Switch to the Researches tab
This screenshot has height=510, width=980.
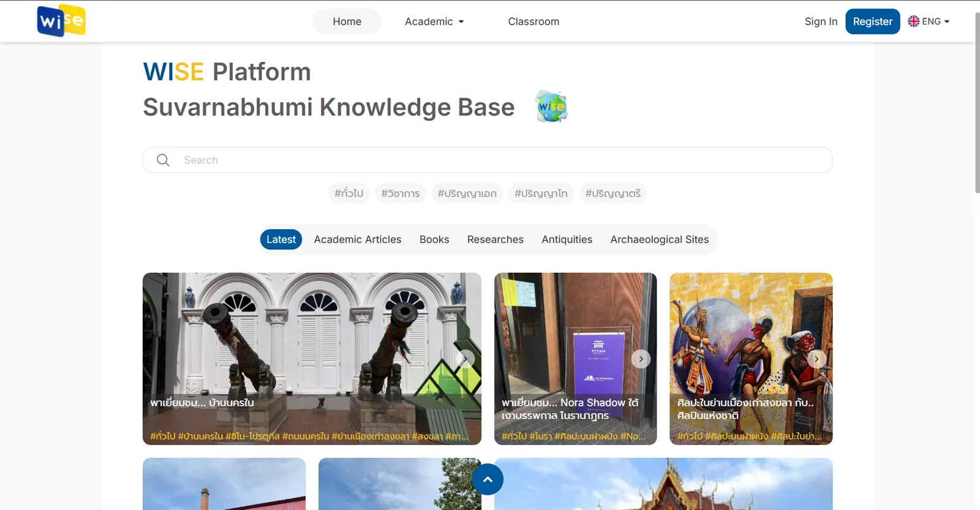[496, 239]
